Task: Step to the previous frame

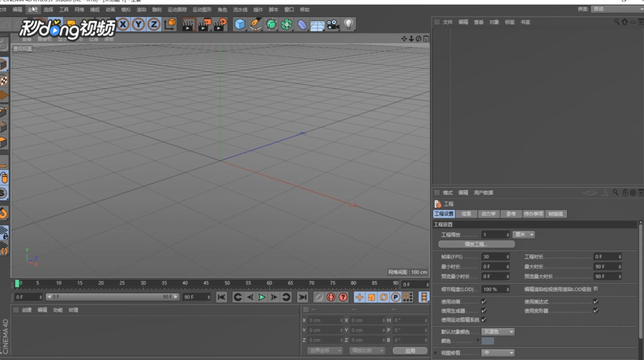Action: click(249, 297)
